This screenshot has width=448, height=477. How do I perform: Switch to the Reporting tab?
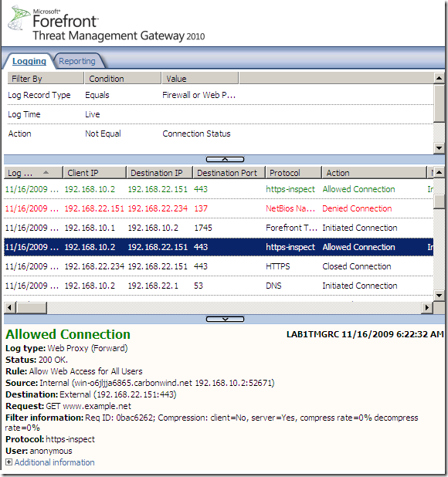click(77, 61)
